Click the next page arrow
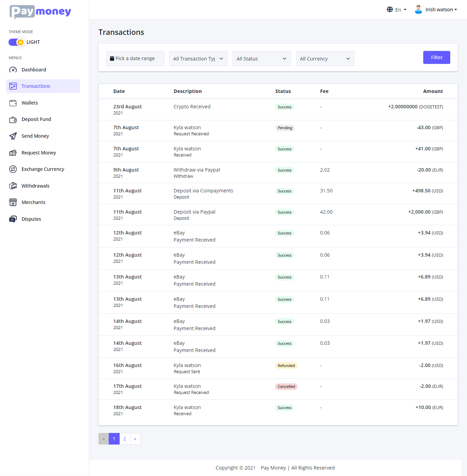Viewport: 467px width, 476px height. tap(135, 439)
